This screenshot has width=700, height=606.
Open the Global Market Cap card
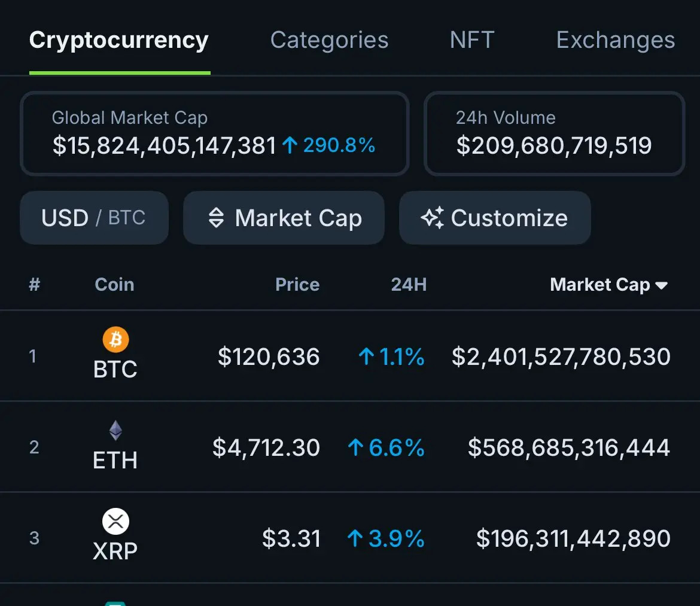(x=215, y=133)
